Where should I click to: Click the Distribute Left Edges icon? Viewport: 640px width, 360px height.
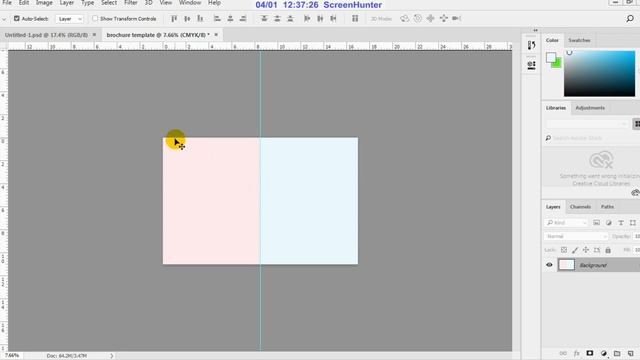307,18
